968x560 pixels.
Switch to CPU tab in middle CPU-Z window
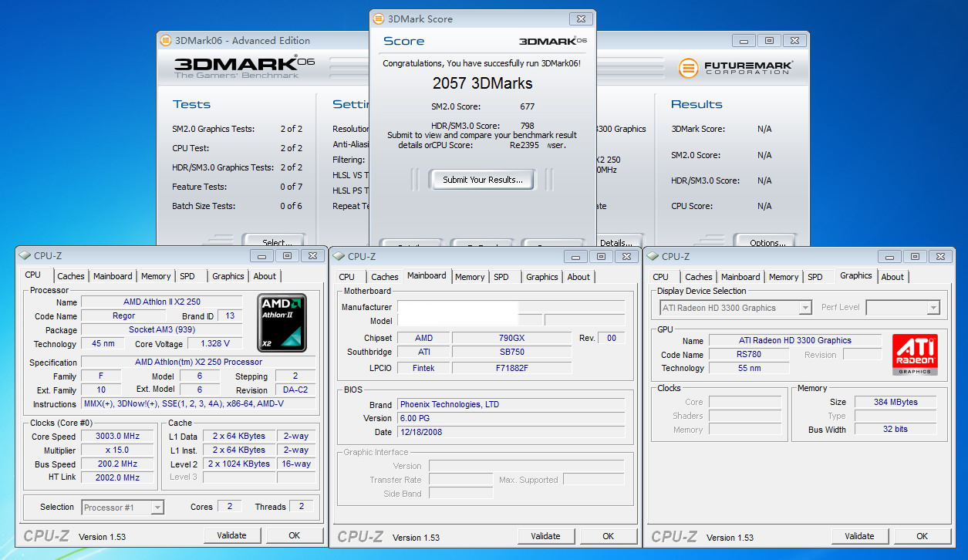coord(347,277)
